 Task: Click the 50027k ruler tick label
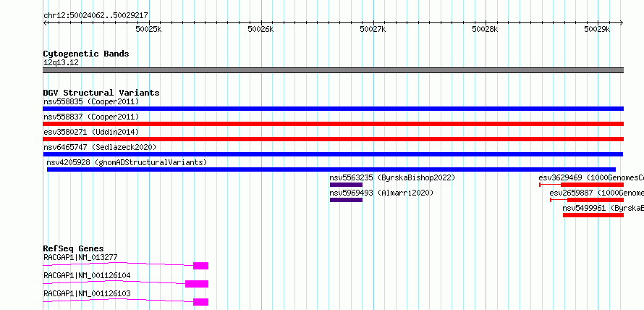click(x=373, y=29)
